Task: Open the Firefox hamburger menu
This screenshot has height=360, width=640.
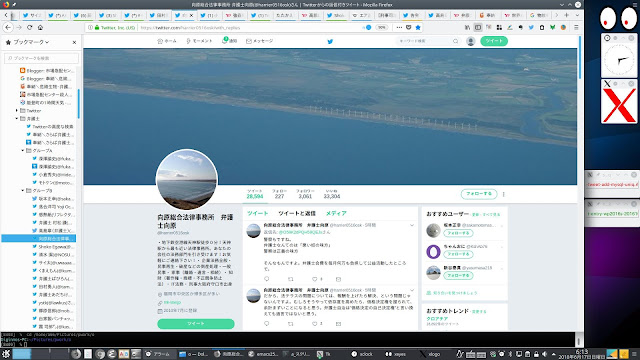Action: 576,27
